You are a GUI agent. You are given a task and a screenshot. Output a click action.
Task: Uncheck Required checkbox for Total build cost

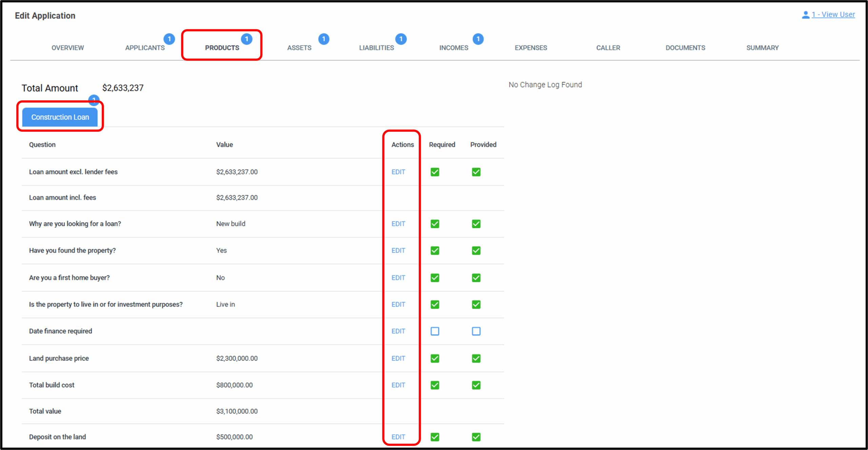tap(435, 385)
